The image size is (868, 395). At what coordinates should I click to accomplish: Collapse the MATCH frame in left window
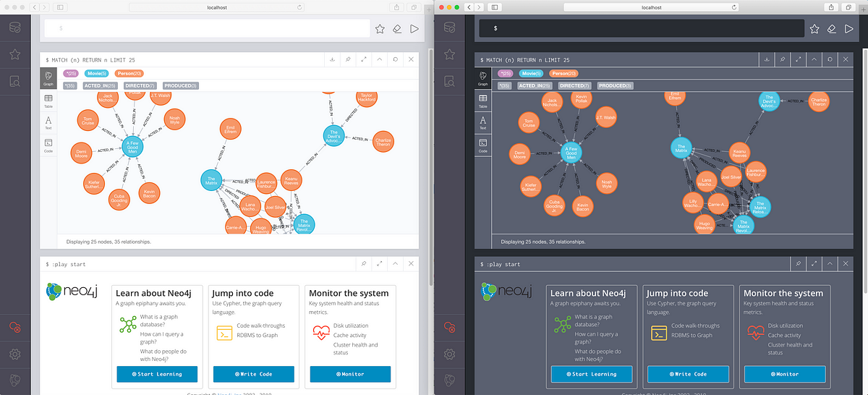click(x=379, y=59)
